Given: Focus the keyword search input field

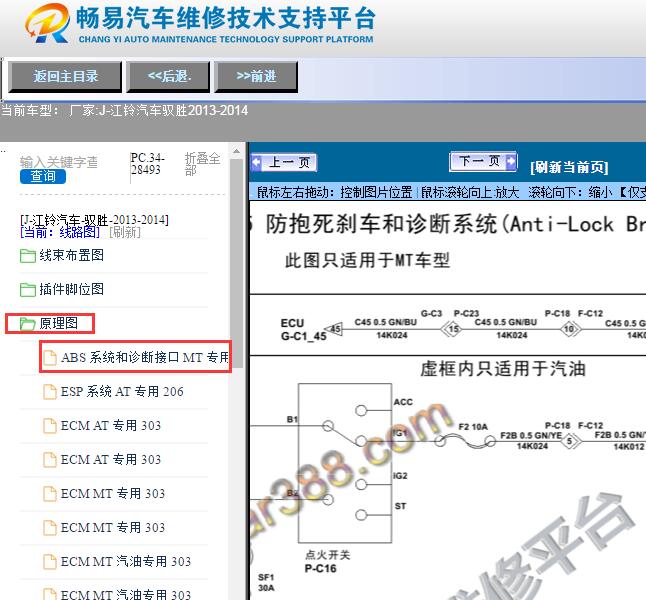Looking at the screenshot, I should point(59,162).
